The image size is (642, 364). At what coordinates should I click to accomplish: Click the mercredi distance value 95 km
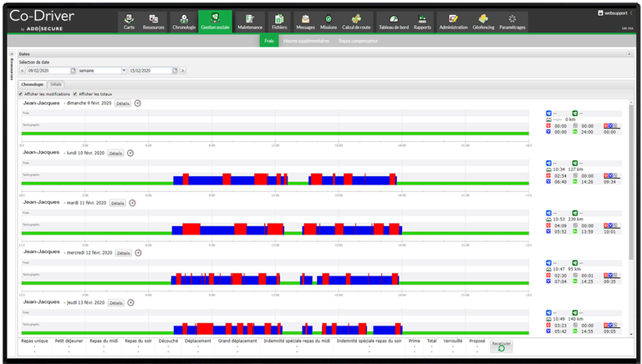(x=574, y=269)
